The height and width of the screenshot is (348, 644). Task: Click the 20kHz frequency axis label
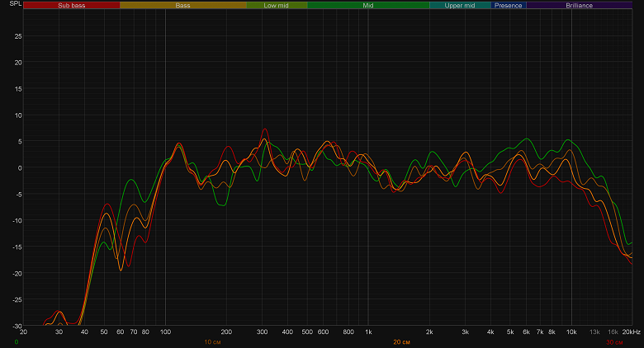[x=632, y=332]
